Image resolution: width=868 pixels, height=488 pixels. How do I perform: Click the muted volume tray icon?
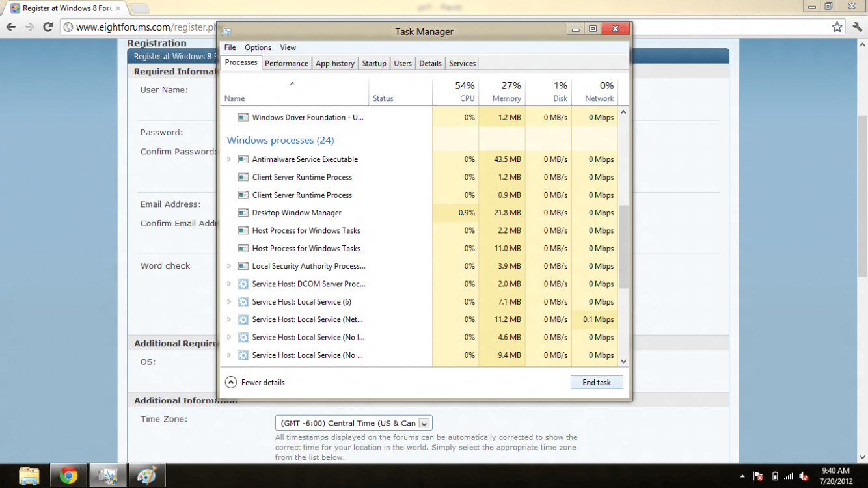tap(804, 476)
